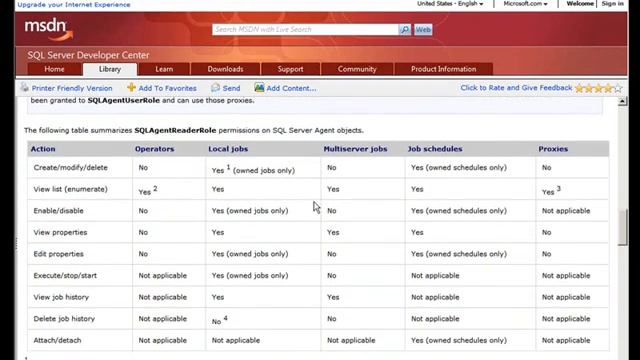640x360 pixels.
Task: Click the Attach/detach row label
Action: click(57, 340)
